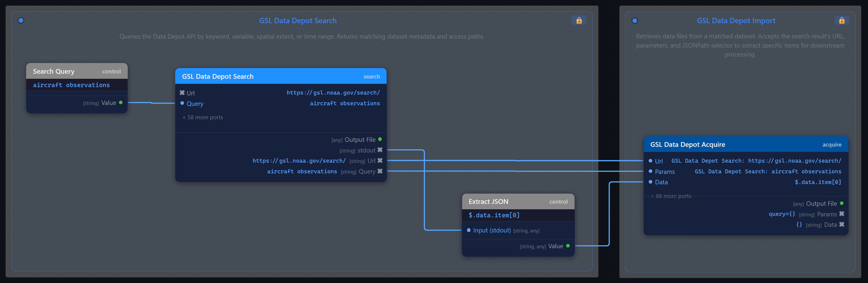Viewport: 868px width, 283px height.
Task: Click Query value 'aircraft observations' on search input
Action: 345,103
